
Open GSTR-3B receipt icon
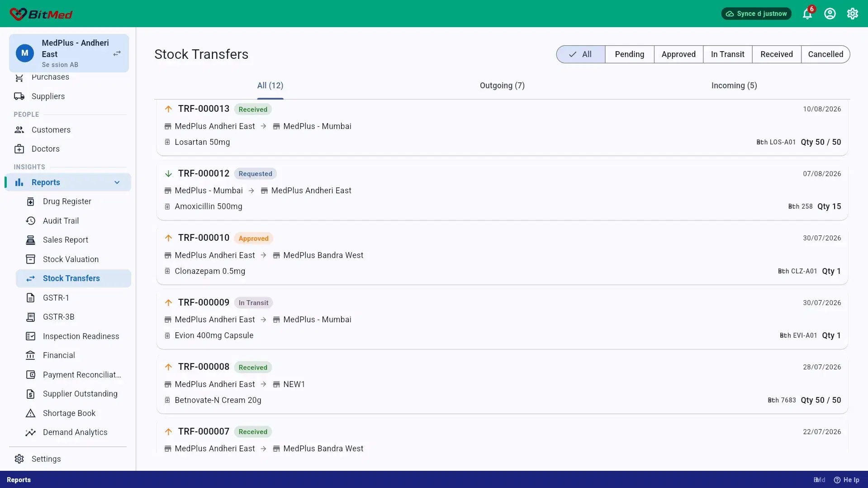click(x=30, y=317)
